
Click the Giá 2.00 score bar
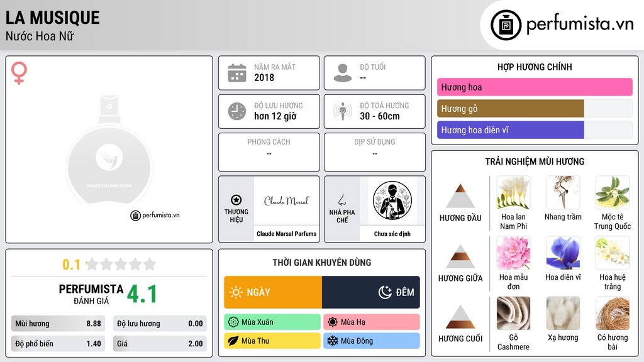tap(160, 344)
